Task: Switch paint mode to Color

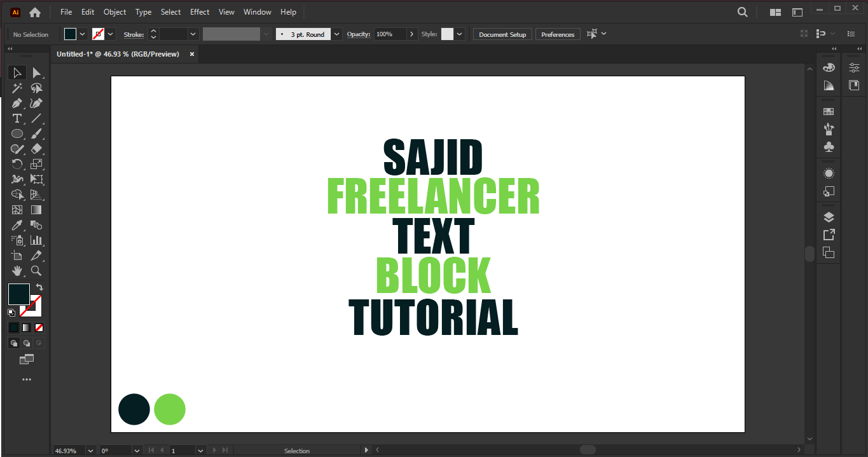Action: 13,327
